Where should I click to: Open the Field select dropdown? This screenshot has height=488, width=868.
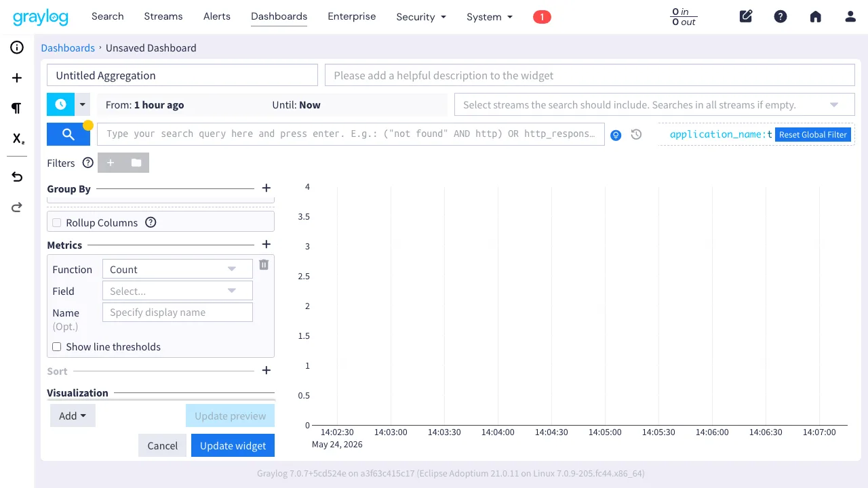(x=177, y=291)
